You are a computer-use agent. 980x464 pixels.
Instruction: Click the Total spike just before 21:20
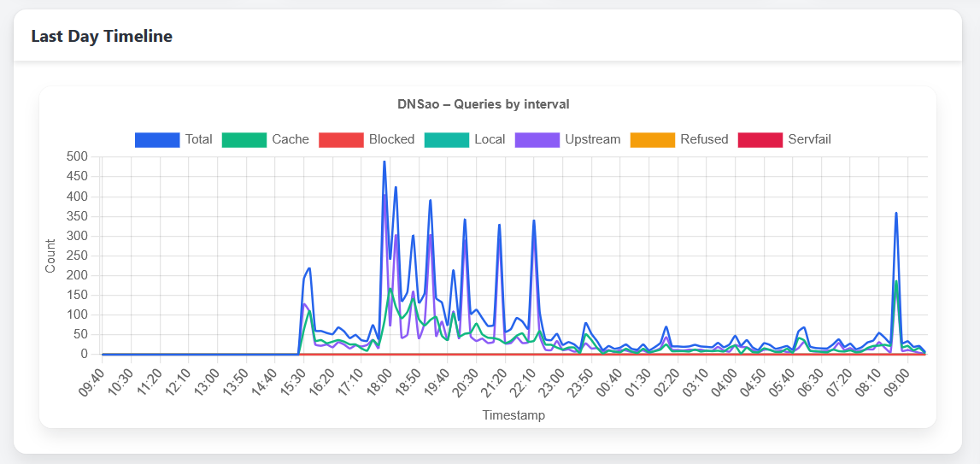pyautogui.click(x=499, y=225)
